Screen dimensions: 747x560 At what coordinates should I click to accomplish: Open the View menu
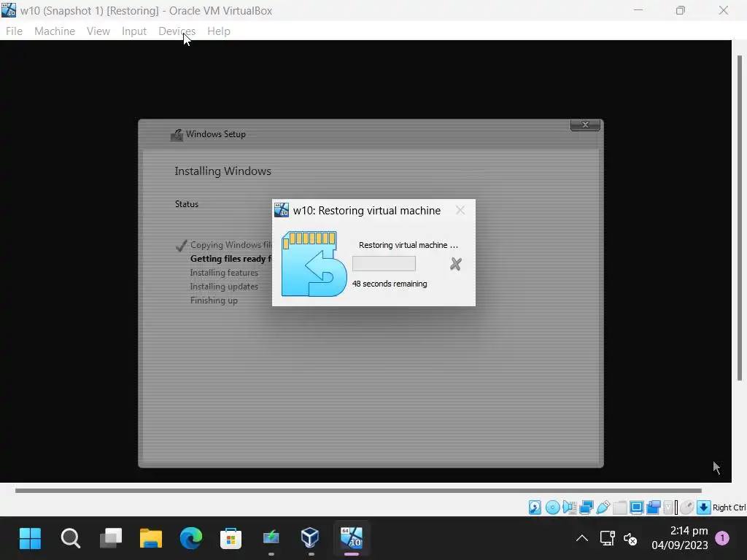98,31
